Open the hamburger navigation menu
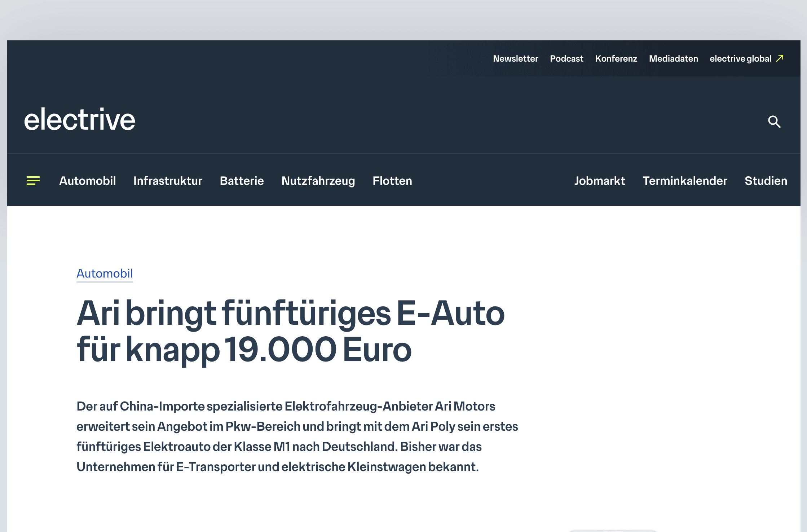807x532 pixels. (33, 181)
